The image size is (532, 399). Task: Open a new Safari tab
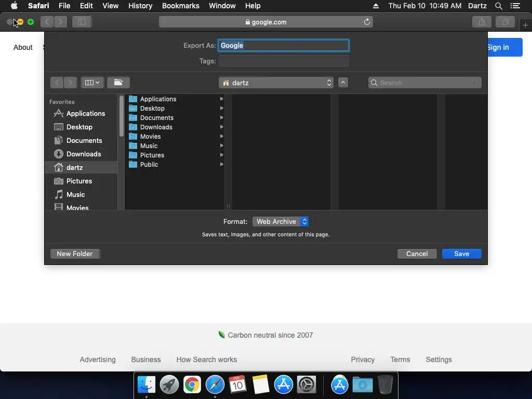pos(525,25)
